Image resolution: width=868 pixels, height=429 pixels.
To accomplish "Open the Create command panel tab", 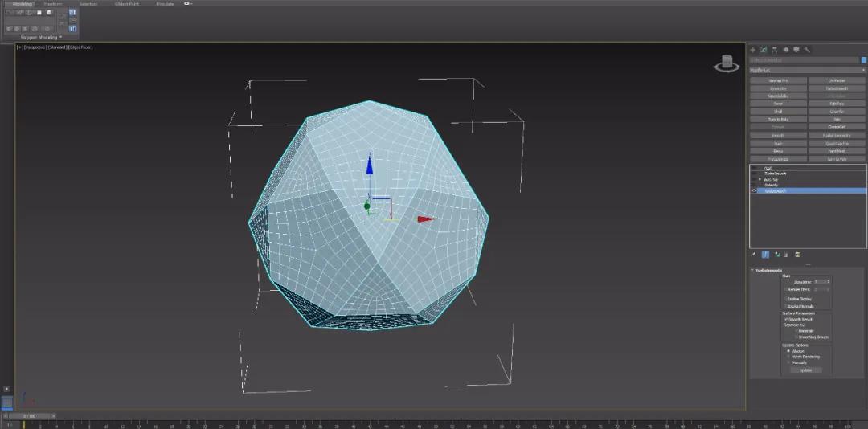I will pyautogui.click(x=753, y=50).
